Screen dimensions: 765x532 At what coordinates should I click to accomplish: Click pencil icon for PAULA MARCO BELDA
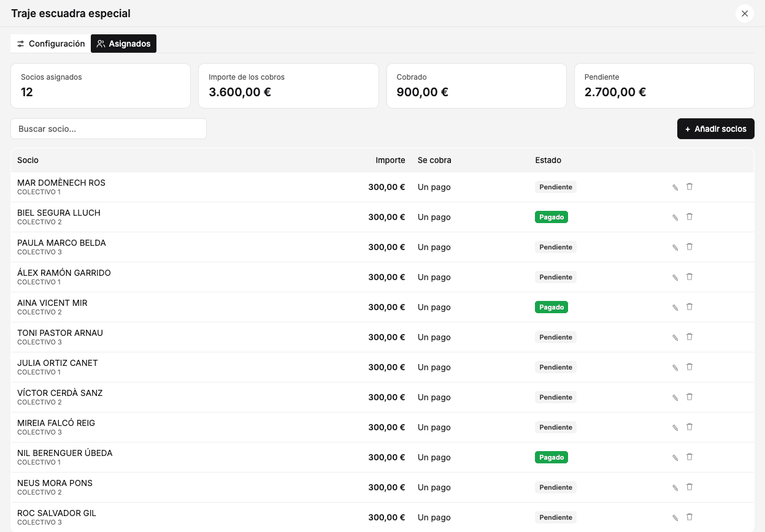pyautogui.click(x=675, y=248)
